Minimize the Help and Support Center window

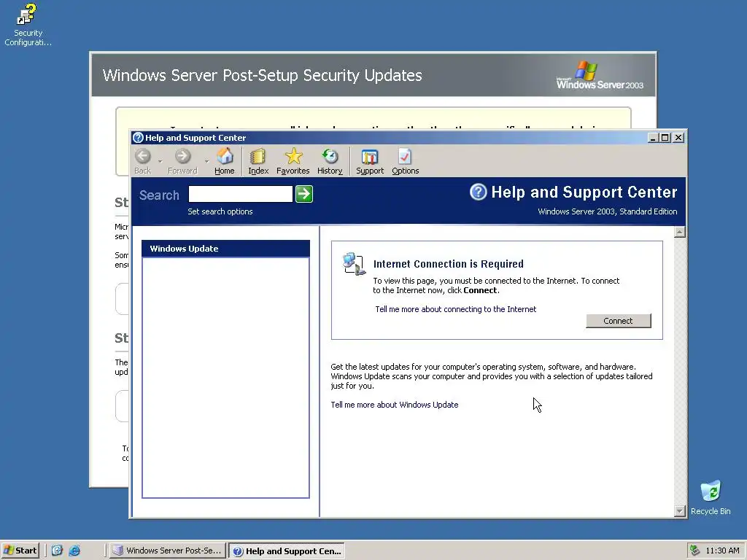[x=653, y=138]
